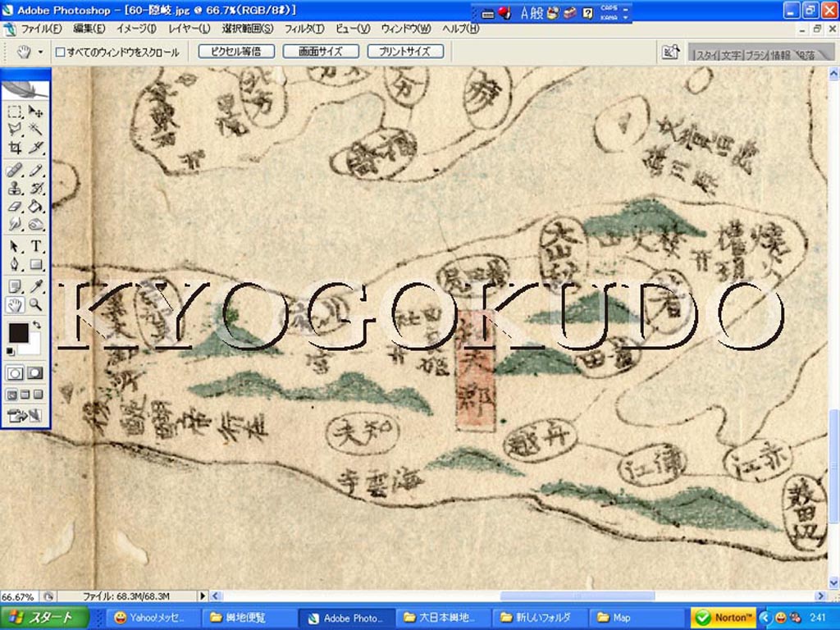Open the ウィンドウ menu
This screenshot has height=630, width=840.
(406, 29)
